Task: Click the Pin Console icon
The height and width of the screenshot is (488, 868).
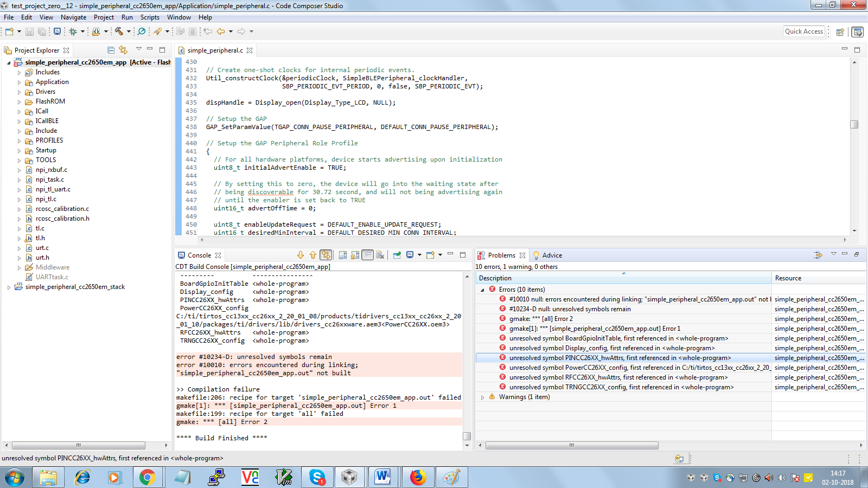Action: point(397,255)
